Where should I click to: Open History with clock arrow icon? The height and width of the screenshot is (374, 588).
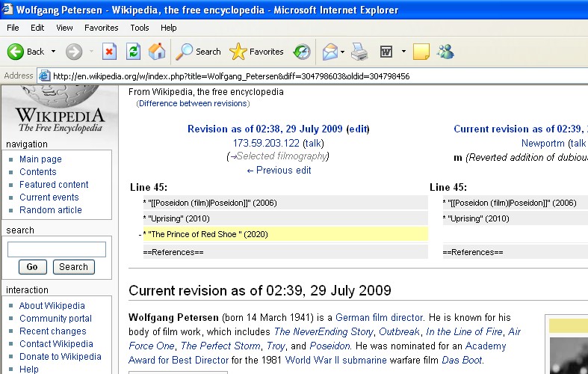click(302, 52)
